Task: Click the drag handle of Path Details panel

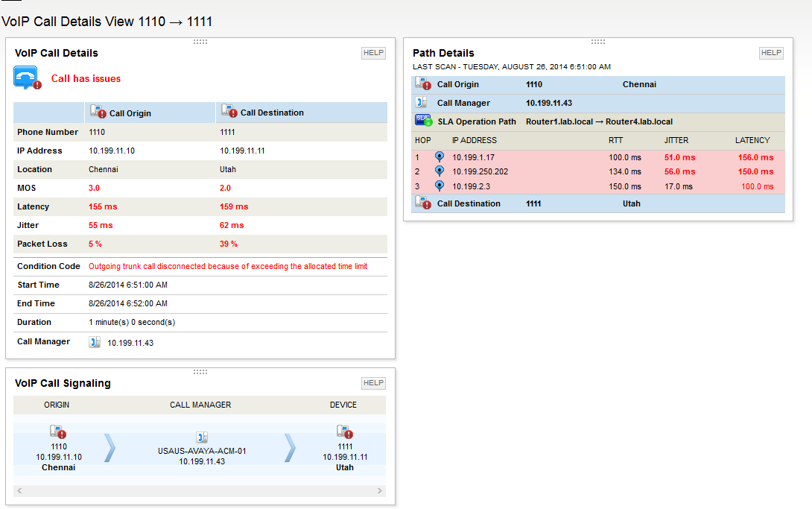Action: coord(598,42)
